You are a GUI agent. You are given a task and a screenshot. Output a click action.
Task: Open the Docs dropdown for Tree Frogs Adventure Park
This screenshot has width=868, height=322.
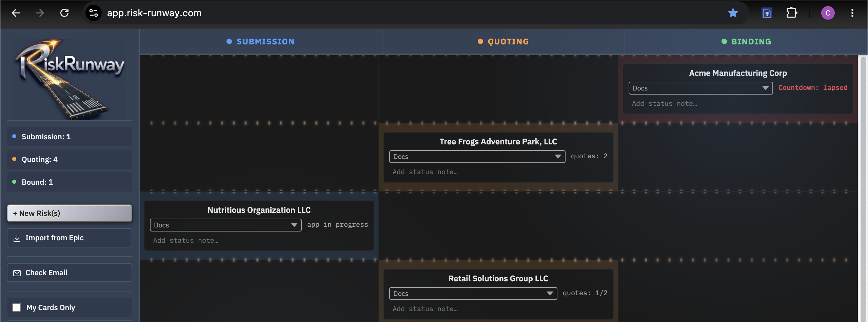click(477, 157)
